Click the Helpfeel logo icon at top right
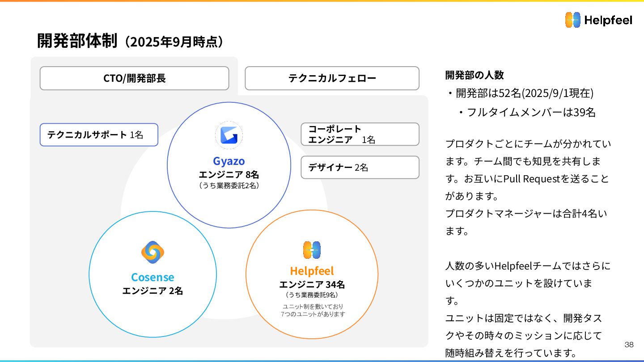This screenshot has width=644, height=362. click(572, 20)
